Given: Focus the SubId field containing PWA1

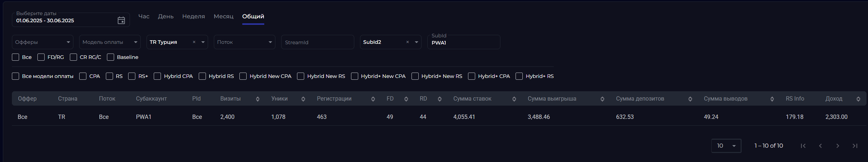Looking at the screenshot, I should (x=464, y=42).
